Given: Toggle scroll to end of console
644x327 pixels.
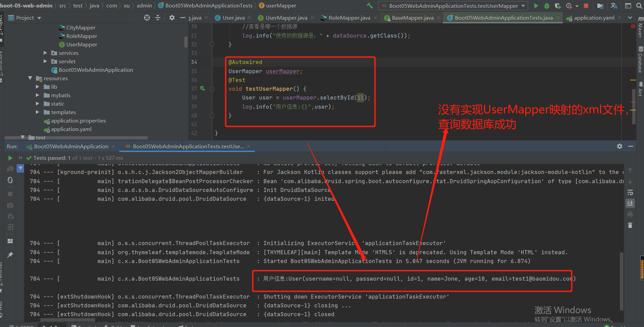Looking at the screenshot, I should click(630, 203).
